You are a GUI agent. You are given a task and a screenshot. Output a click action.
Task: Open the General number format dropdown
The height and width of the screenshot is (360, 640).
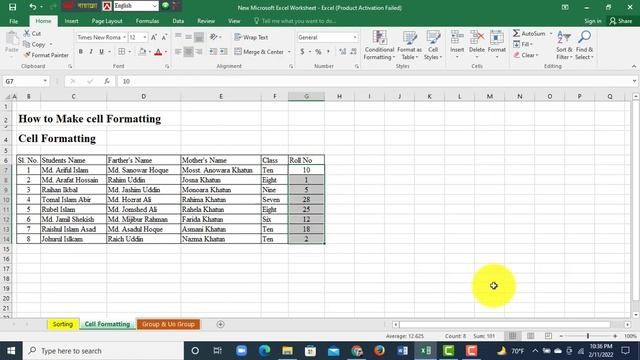click(x=355, y=37)
